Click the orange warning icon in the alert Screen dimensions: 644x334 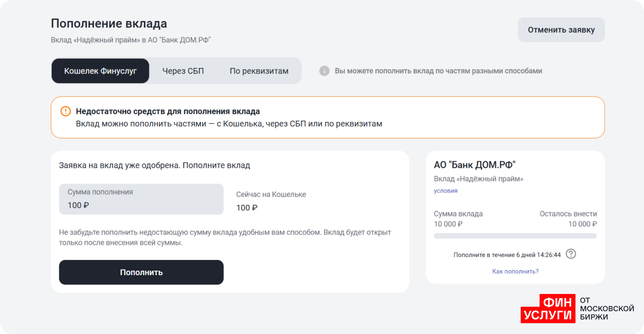pos(66,112)
